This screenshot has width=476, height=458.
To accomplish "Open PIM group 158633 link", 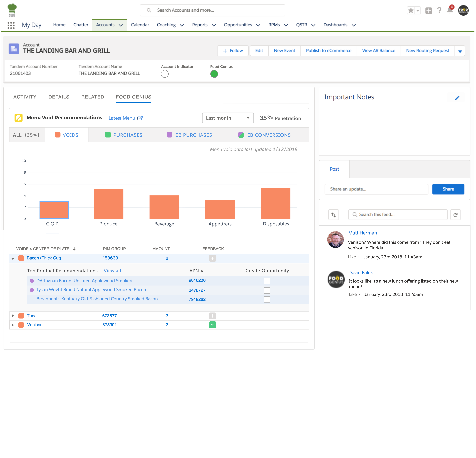I will [110, 258].
